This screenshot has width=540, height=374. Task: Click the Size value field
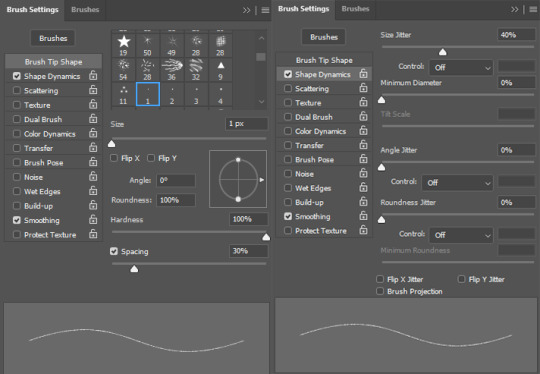(x=247, y=124)
